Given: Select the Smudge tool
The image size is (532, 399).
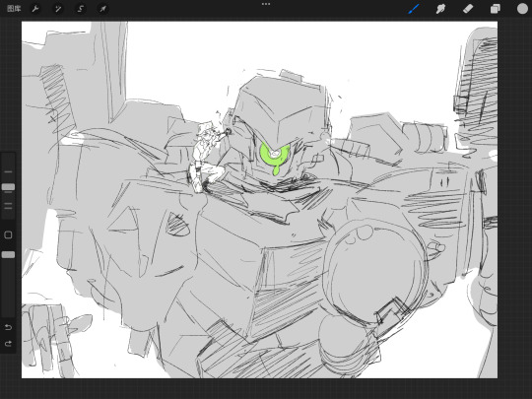Looking at the screenshot, I should [440, 9].
